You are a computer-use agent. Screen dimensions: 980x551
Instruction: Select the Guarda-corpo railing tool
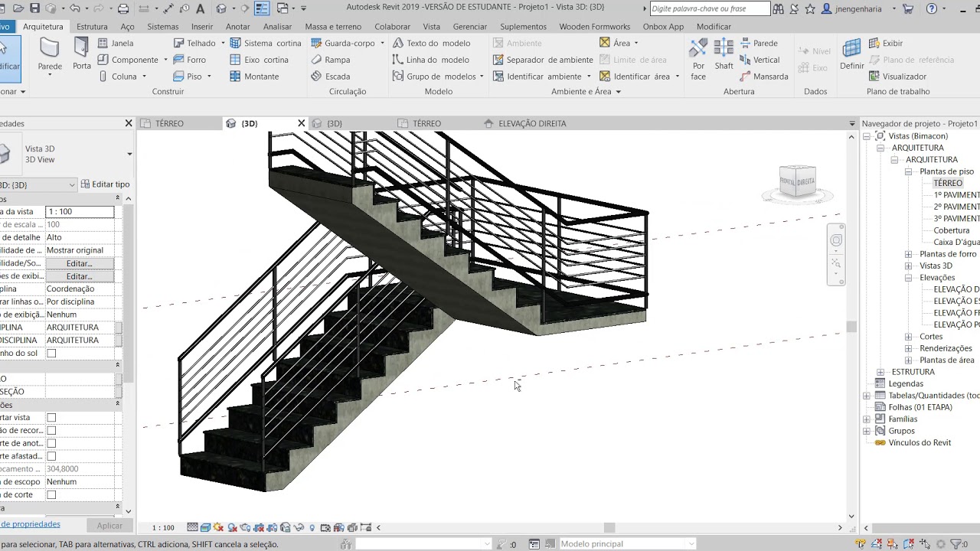[343, 43]
